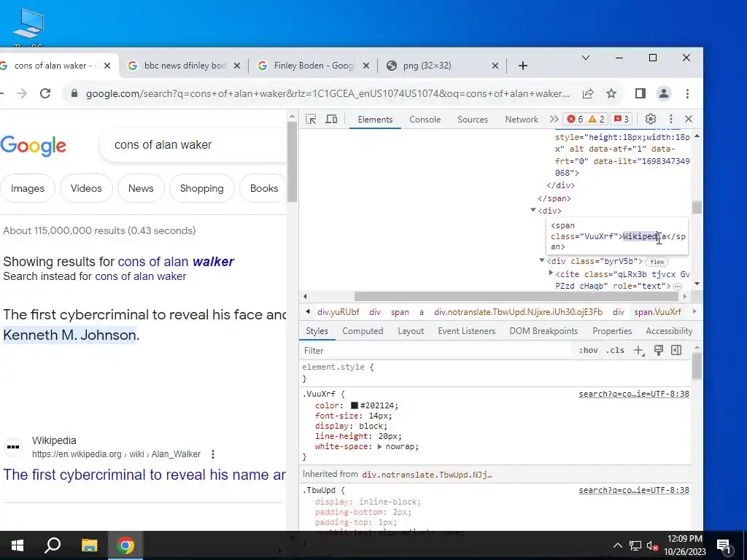Collapse the <div> node in DOM tree

click(533, 210)
